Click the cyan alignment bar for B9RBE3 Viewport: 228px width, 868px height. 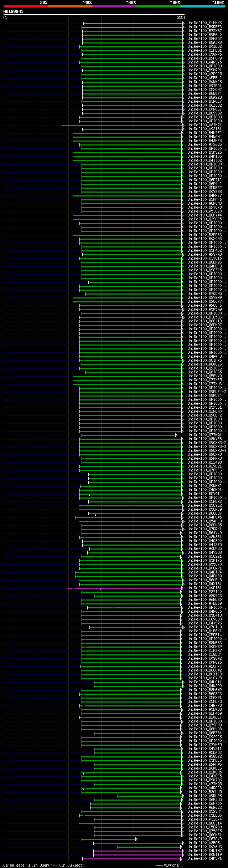(x=133, y=27)
